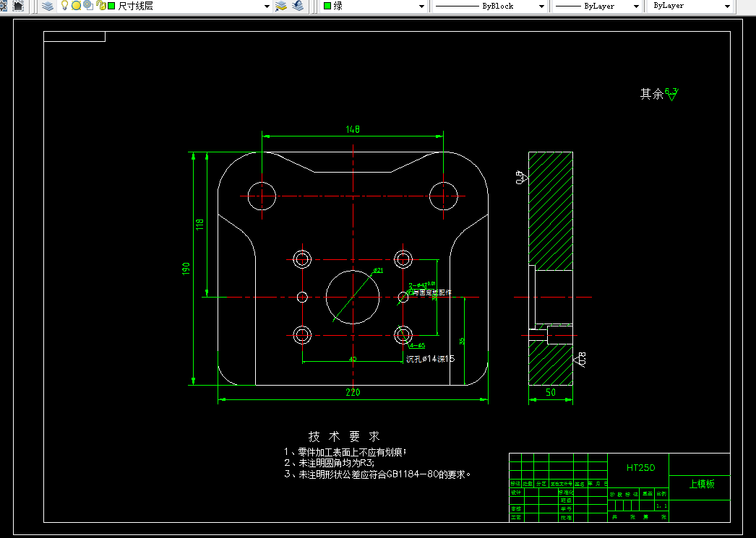Open the 尺寸线层 layer dropdown
The height and width of the screenshot is (538, 756).
(x=267, y=6)
